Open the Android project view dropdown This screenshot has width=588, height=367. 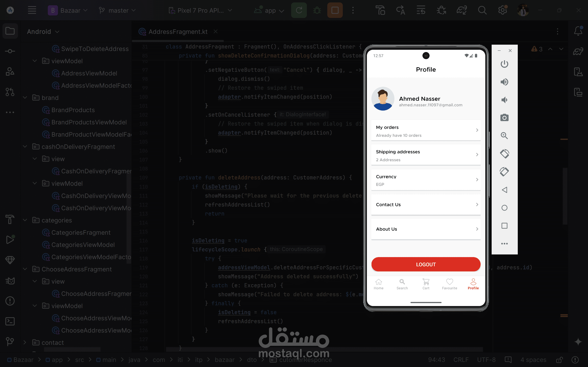point(43,32)
